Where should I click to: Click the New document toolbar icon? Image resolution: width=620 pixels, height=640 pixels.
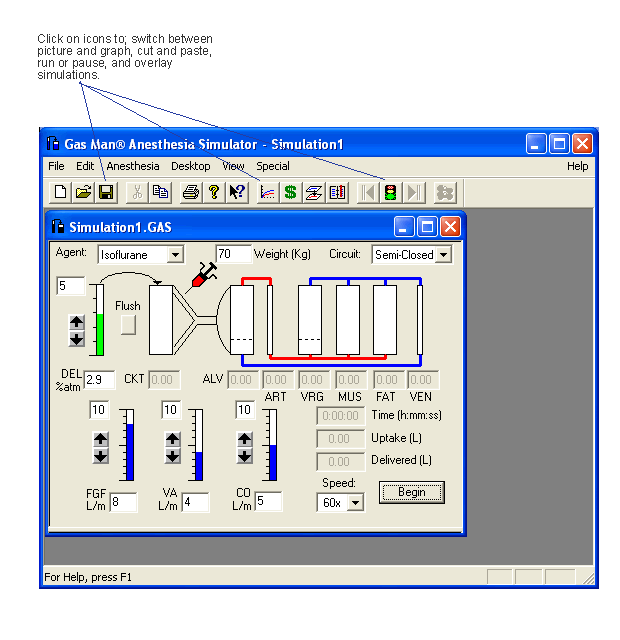tap(60, 192)
